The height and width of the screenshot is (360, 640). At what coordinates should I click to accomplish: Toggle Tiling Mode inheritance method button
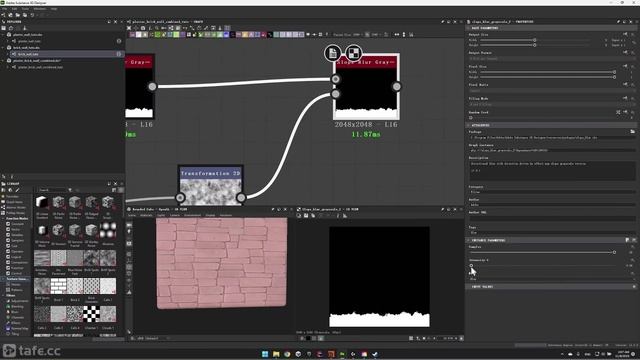625,98
